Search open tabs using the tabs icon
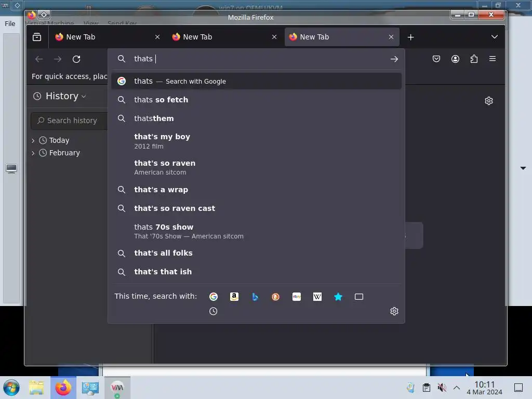The width and height of the screenshot is (532, 399). coord(359,297)
